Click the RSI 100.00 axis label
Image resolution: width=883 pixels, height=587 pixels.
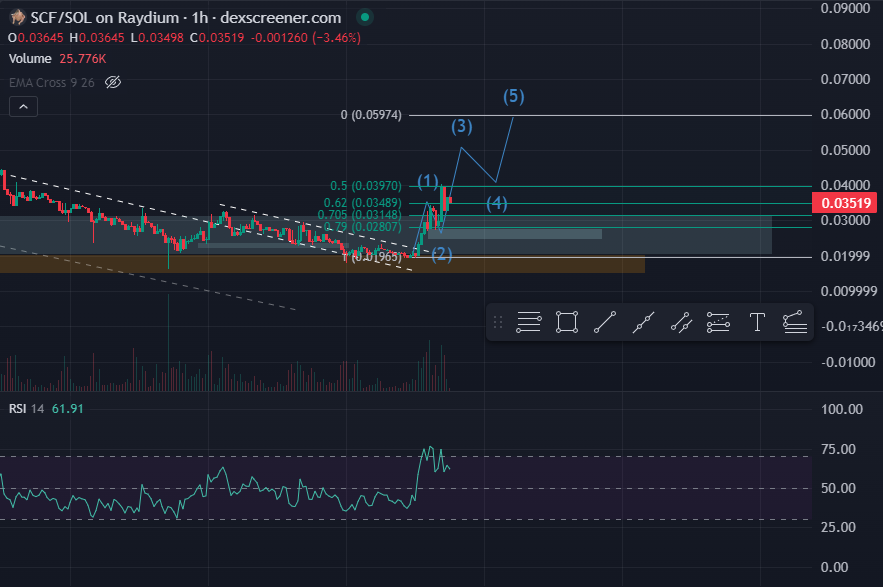(x=841, y=409)
